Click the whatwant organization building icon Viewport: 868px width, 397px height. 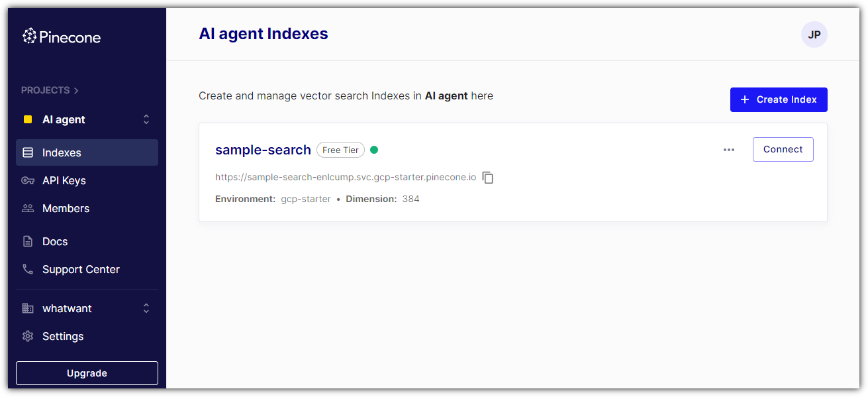[x=28, y=308]
